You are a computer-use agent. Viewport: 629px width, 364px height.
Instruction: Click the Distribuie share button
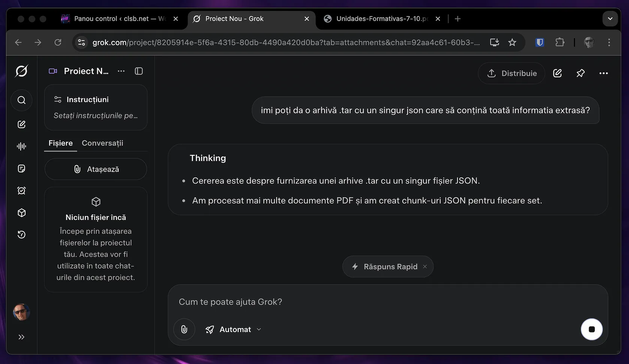[512, 73]
